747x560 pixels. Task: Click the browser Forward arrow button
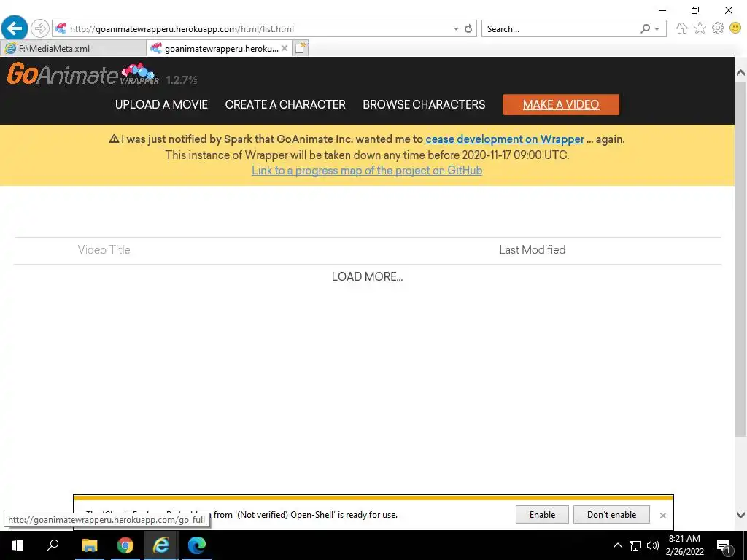click(40, 28)
